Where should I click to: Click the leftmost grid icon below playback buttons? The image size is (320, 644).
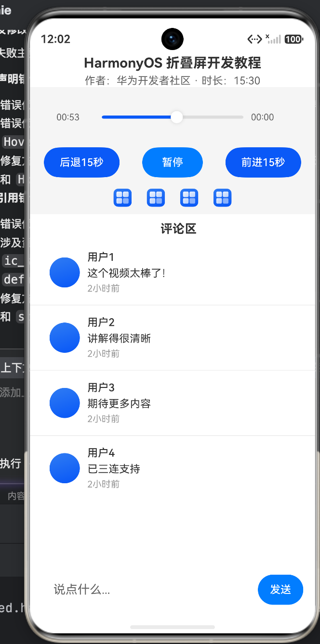coord(123,197)
